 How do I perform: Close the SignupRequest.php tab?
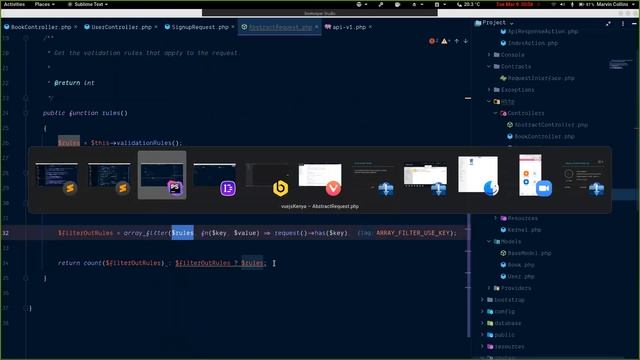(233, 27)
